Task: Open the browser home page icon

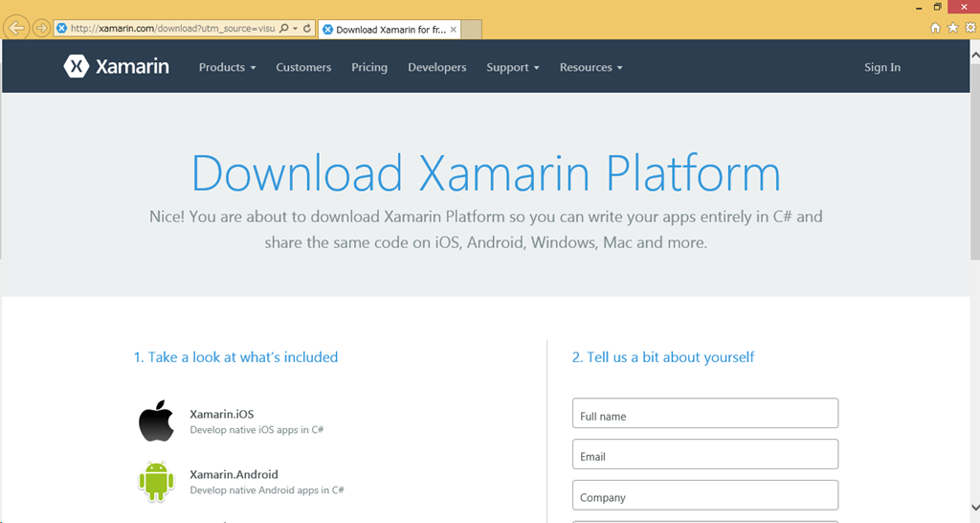Action: point(935,29)
